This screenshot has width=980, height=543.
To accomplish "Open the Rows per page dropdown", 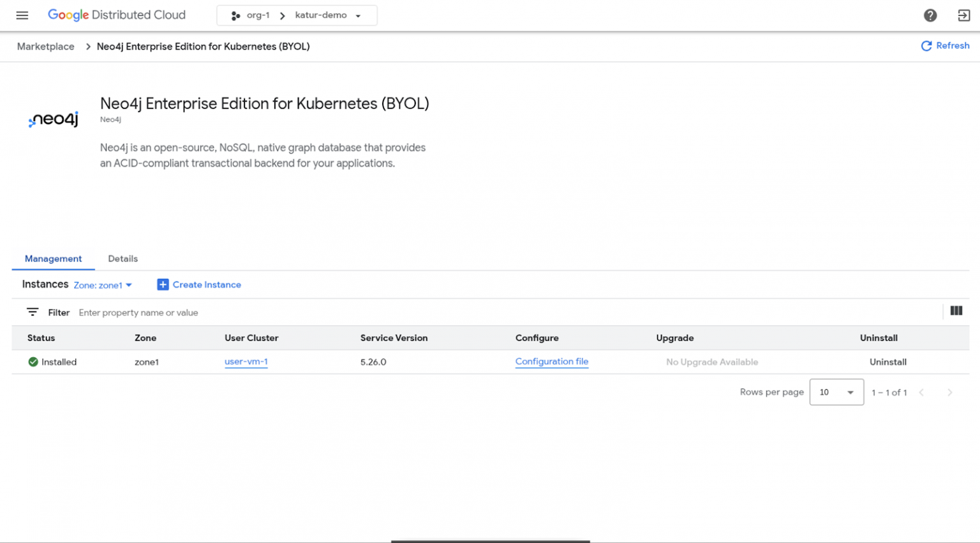I will pyautogui.click(x=836, y=392).
